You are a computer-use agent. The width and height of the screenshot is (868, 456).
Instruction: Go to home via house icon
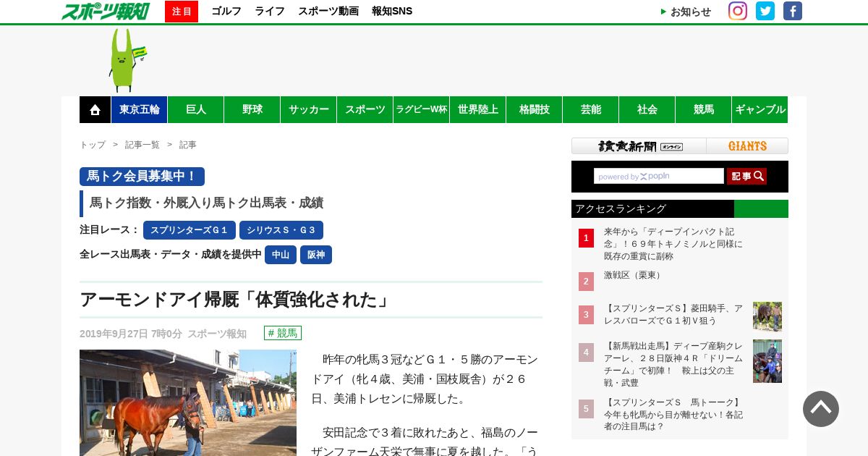pyautogui.click(x=95, y=110)
